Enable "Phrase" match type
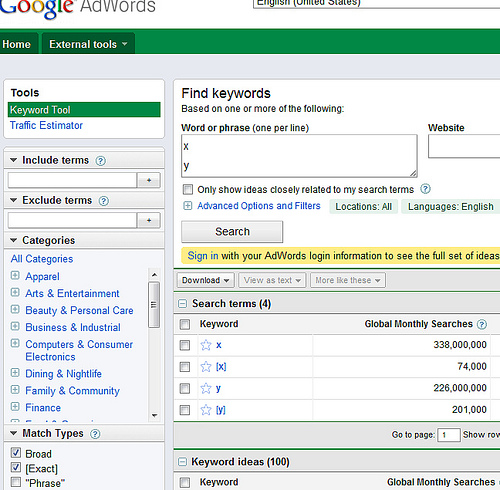Image resolution: width=500 pixels, height=490 pixels. pos(16,482)
